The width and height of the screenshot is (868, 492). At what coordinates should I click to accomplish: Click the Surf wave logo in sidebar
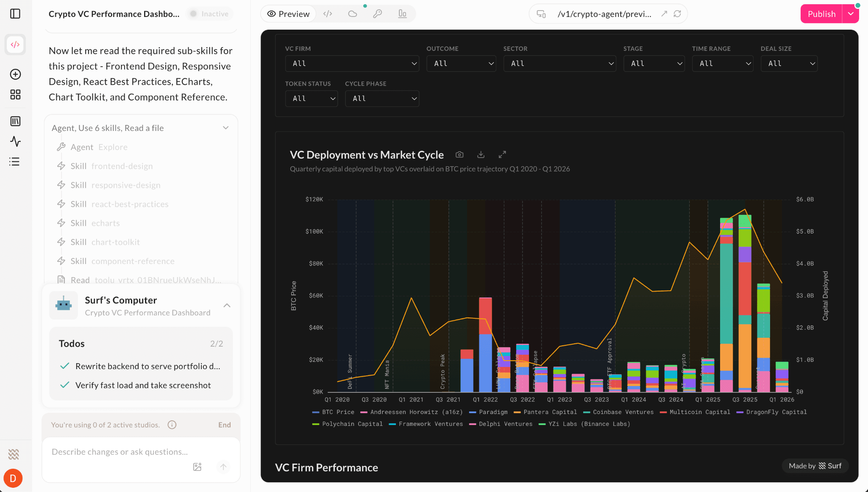point(14,454)
